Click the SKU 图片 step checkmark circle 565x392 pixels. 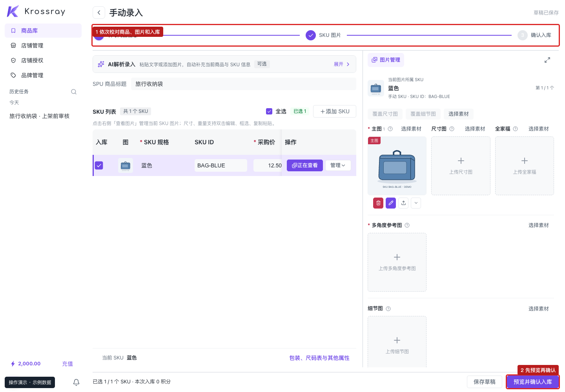coord(311,35)
